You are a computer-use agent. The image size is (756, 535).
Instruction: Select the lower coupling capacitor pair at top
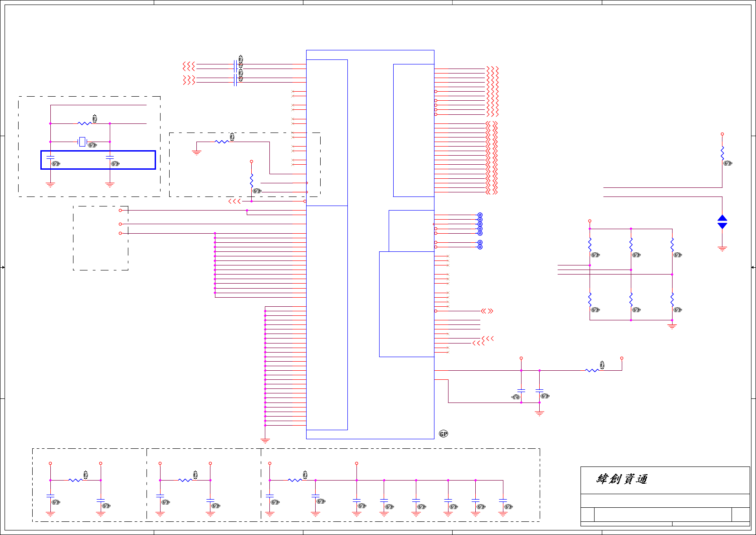[235, 80]
